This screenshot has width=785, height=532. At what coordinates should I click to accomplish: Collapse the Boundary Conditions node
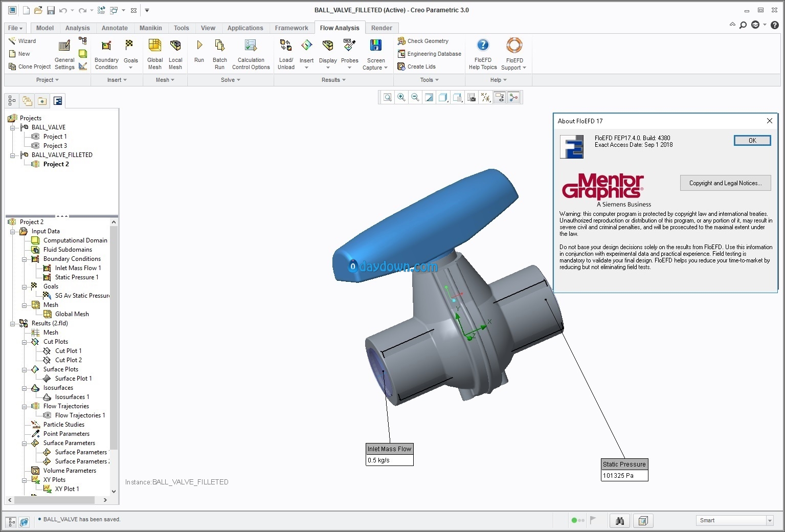point(24,259)
